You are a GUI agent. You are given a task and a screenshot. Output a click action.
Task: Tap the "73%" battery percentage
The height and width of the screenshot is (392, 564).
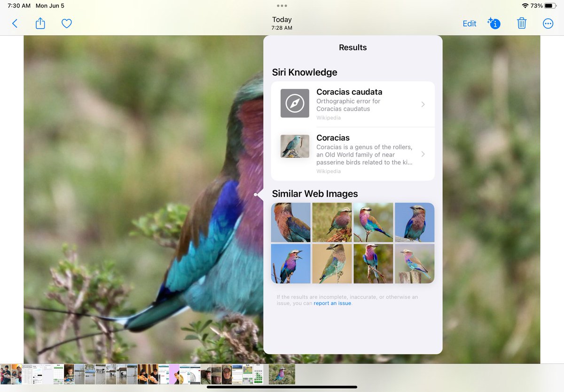pos(537,6)
